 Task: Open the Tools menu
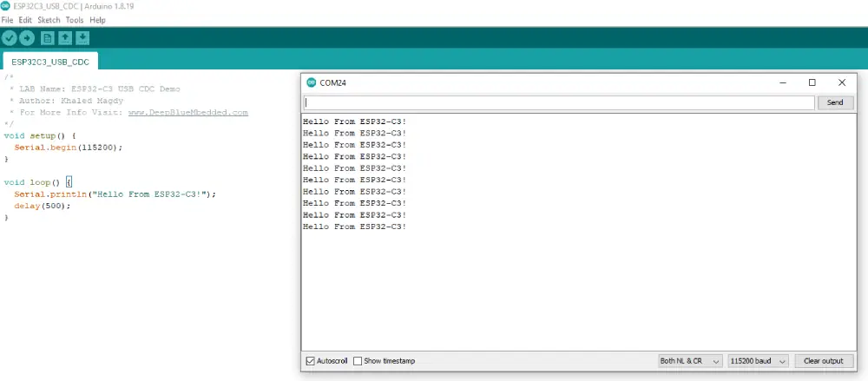point(75,20)
